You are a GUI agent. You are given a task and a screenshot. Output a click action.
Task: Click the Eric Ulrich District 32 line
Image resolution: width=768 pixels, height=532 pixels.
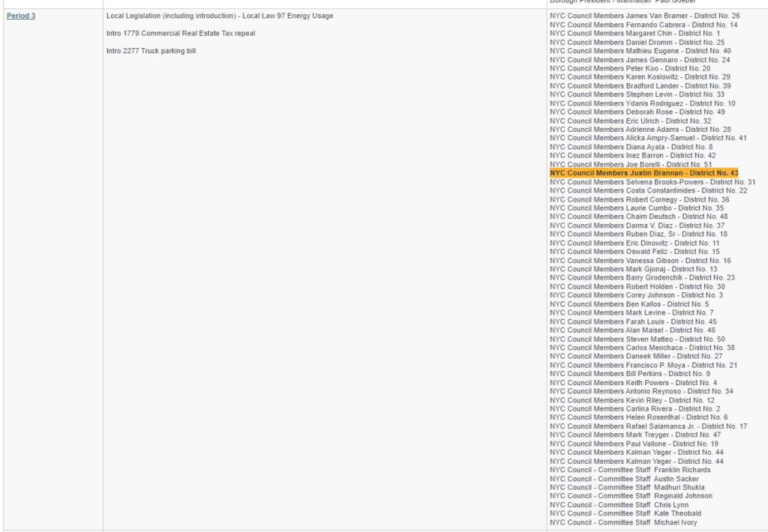(630, 121)
